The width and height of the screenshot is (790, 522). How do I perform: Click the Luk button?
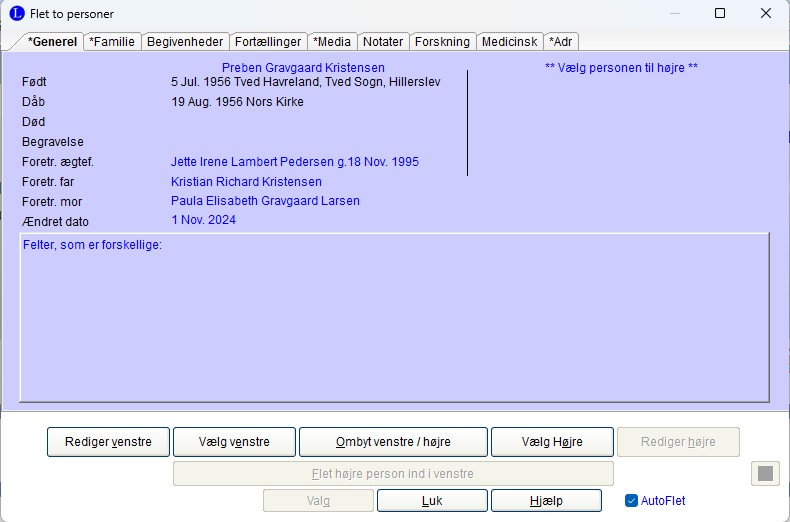pyautogui.click(x=432, y=501)
